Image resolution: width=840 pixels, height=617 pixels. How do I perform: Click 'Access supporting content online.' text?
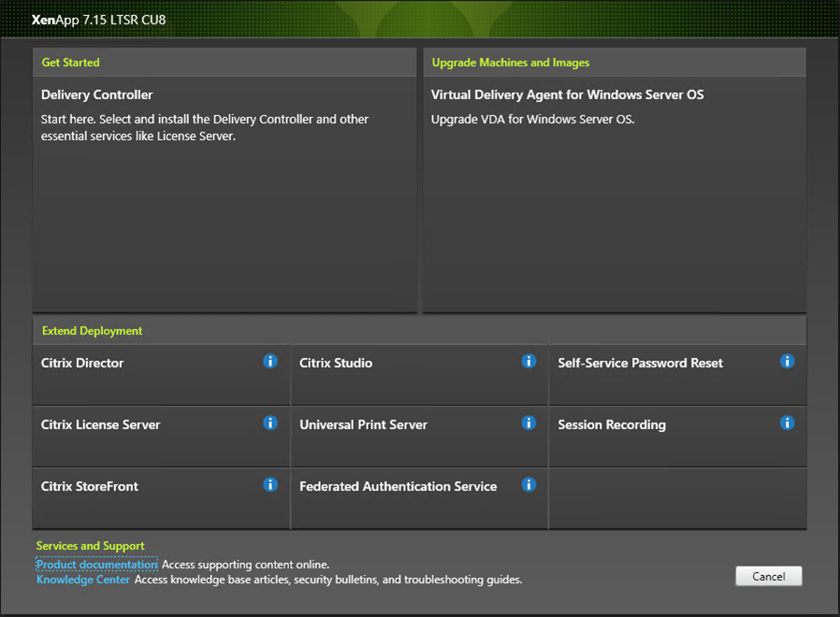[245, 565]
